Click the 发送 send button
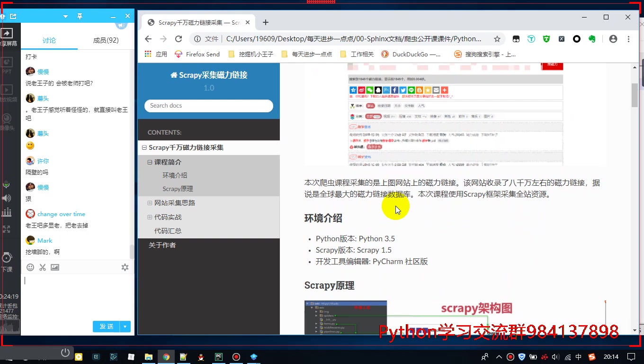Image resolution: width=644 pixels, height=364 pixels. [x=107, y=327]
